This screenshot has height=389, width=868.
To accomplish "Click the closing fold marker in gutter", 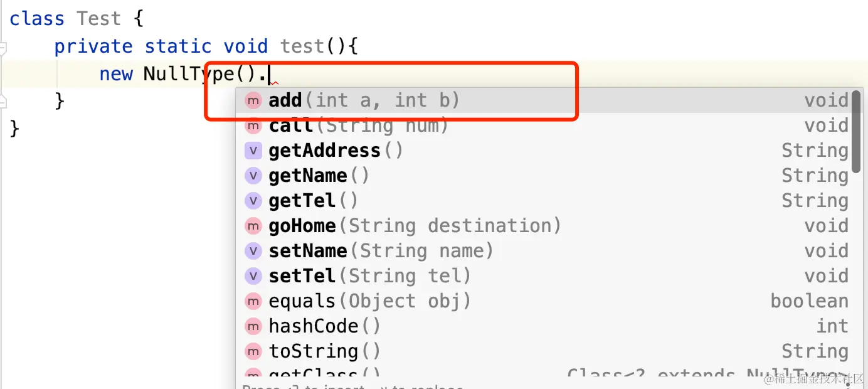I will 3,100.
